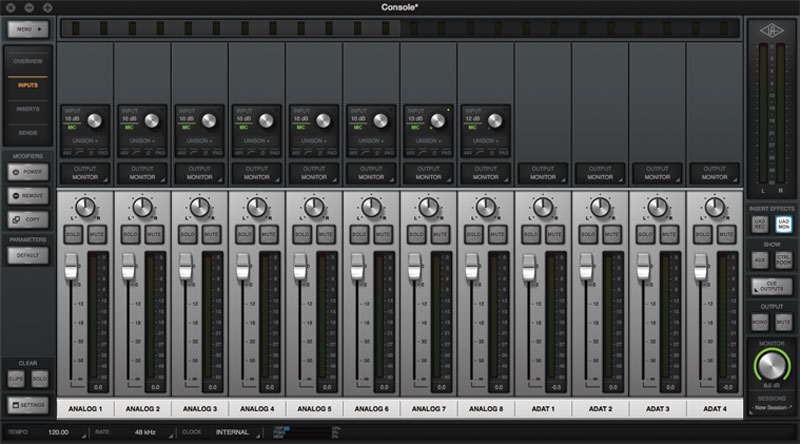The height and width of the screenshot is (444, 800).
Task: Click the Monitor level knob
Action: click(x=771, y=365)
